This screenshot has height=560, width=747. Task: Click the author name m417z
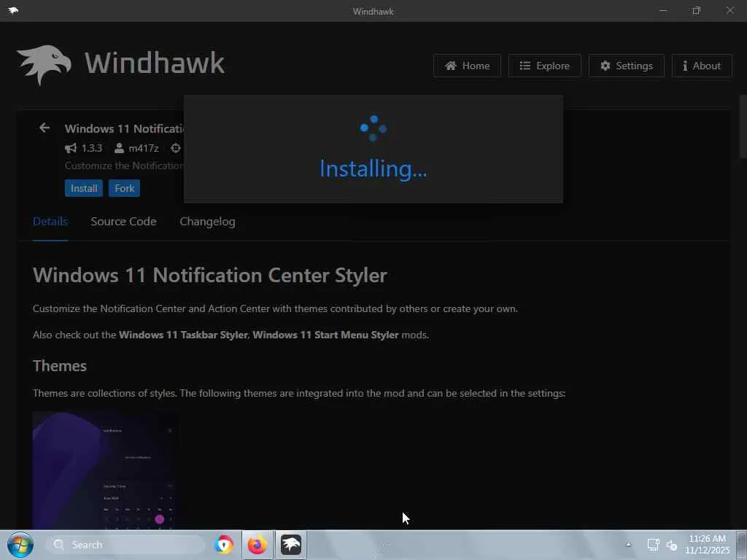click(144, 148)
